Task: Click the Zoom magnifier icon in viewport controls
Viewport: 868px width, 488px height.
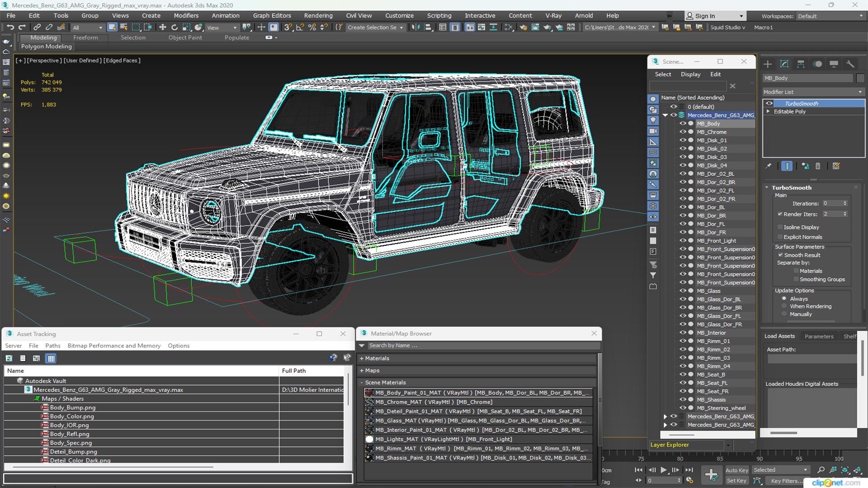Action: pyautogui.click(x=821, y=470)
